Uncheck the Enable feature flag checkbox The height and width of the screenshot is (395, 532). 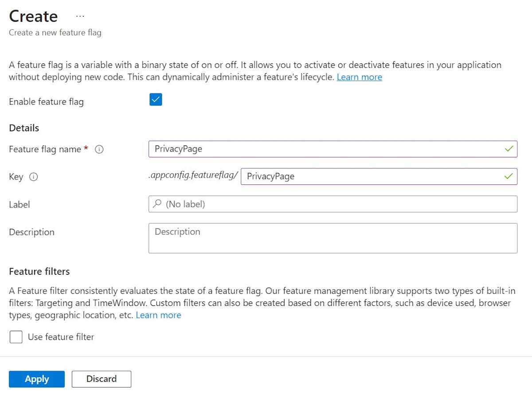(x=156, y=99)
